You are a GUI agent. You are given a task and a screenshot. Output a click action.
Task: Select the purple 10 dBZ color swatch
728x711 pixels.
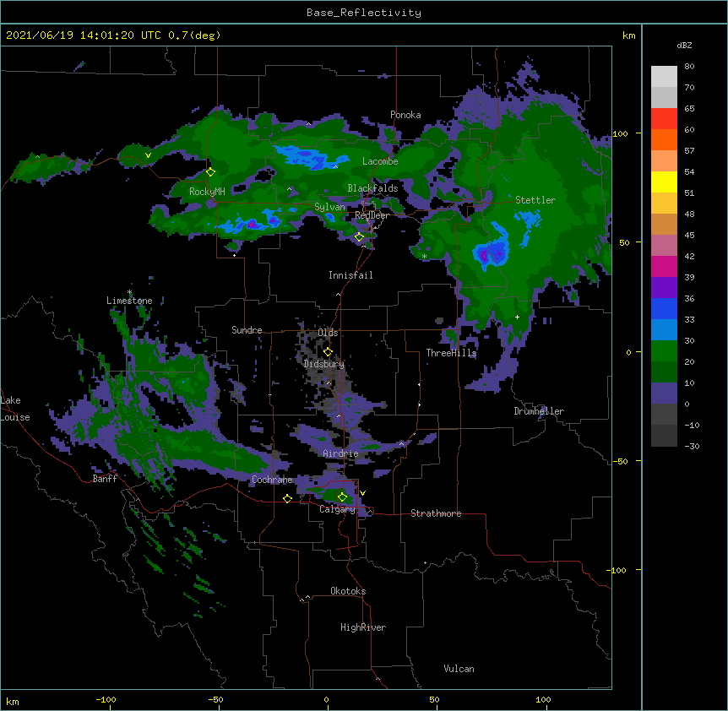664,393
